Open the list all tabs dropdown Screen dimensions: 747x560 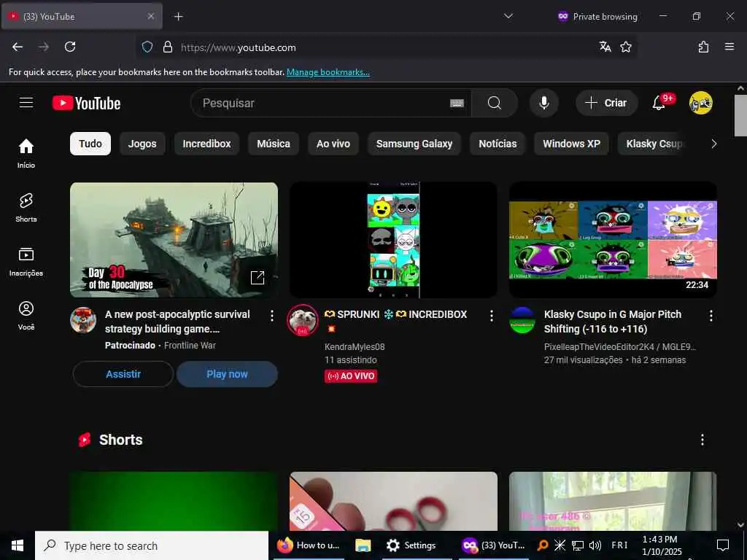(508, 16)
